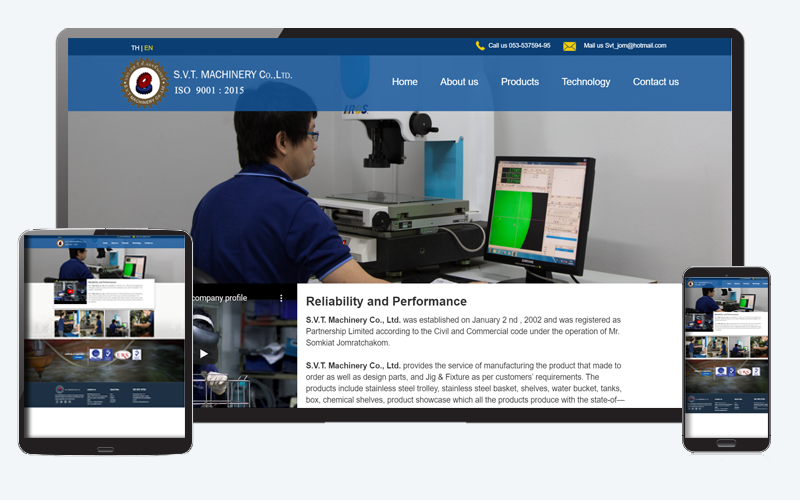Open the Home menu item
This screenshot has height=500, width=800.
[405, 82]
